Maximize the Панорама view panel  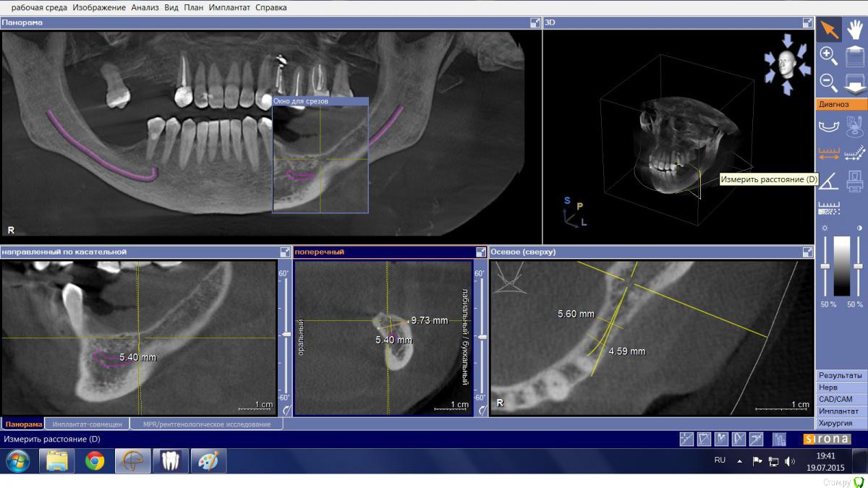click(x=535, y=23)
